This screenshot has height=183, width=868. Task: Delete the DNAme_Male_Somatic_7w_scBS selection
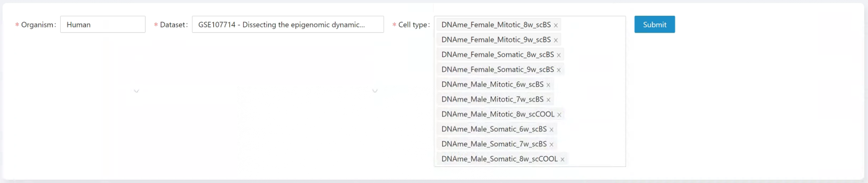click(x=551, y=144)
